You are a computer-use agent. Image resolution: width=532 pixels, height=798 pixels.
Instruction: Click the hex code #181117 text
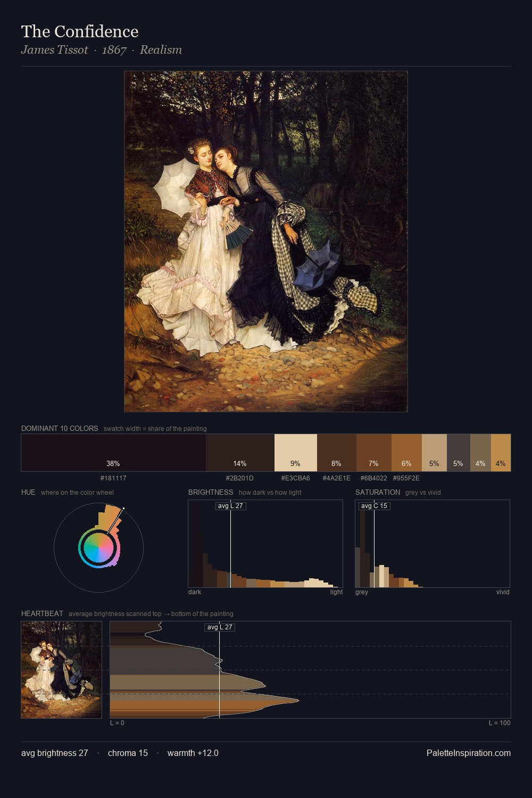point(113,478)
